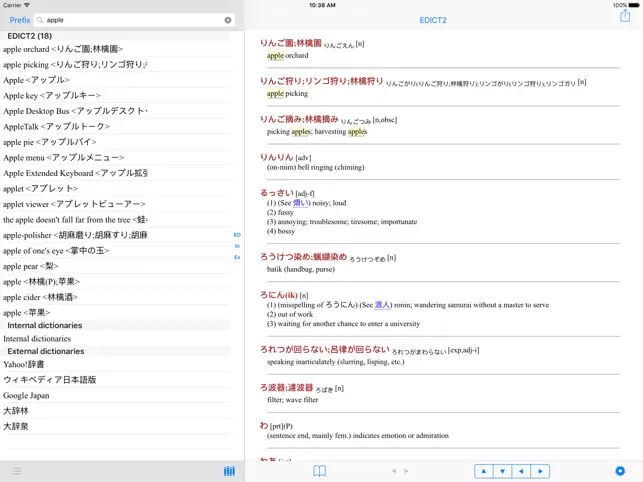The height and width of the screenshot is (482, 643).
Task: Tap the EDICT2 title in header
Action: click(433, 20)
